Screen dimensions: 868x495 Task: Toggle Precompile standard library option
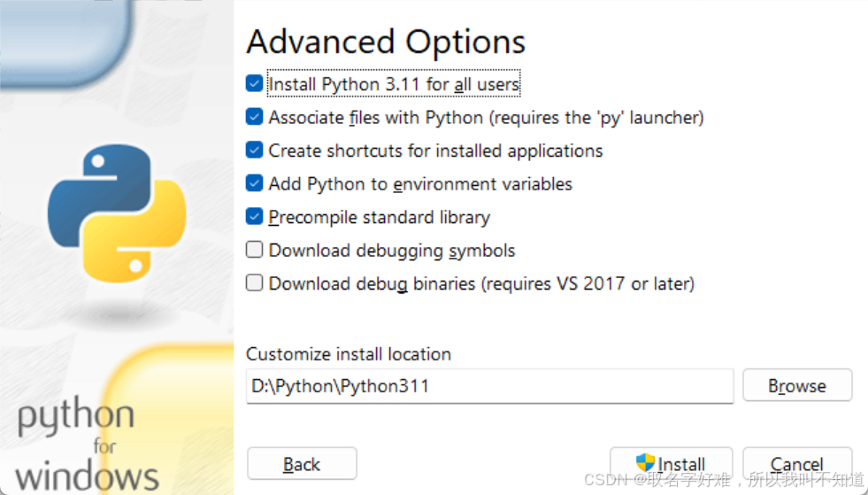[254, 217]
